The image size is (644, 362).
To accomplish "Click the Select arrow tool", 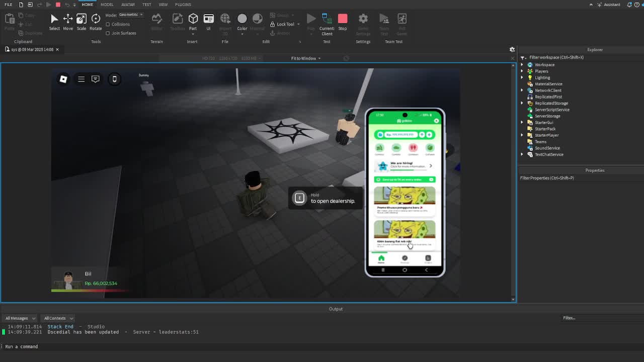I will (54, 22).
